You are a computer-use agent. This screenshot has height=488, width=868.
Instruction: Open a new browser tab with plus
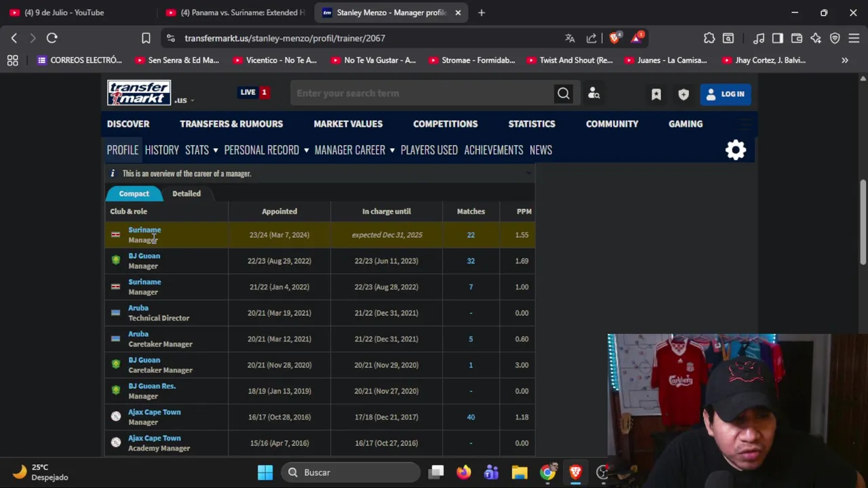click(481, 12)
